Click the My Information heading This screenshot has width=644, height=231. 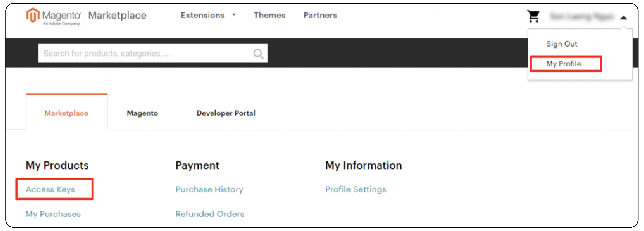pyautogui.click(x=363, y=165)
